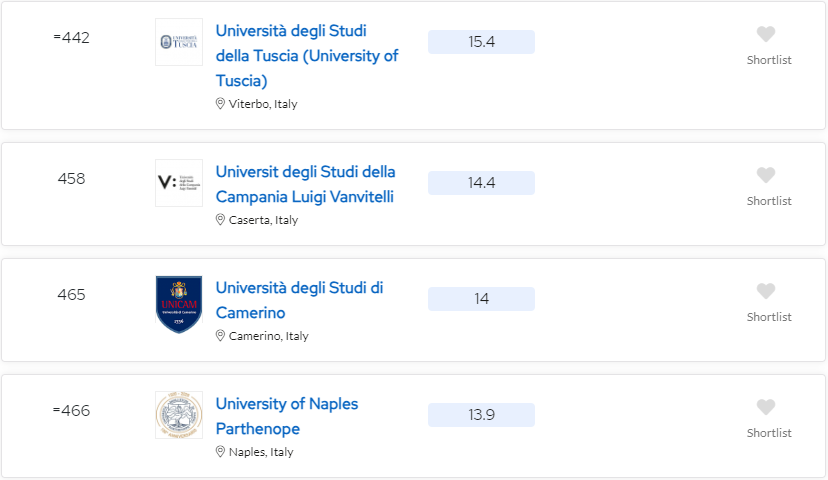Toggle heart icon for Campania Luigi Vanvitelli

[x=766, y=175]
